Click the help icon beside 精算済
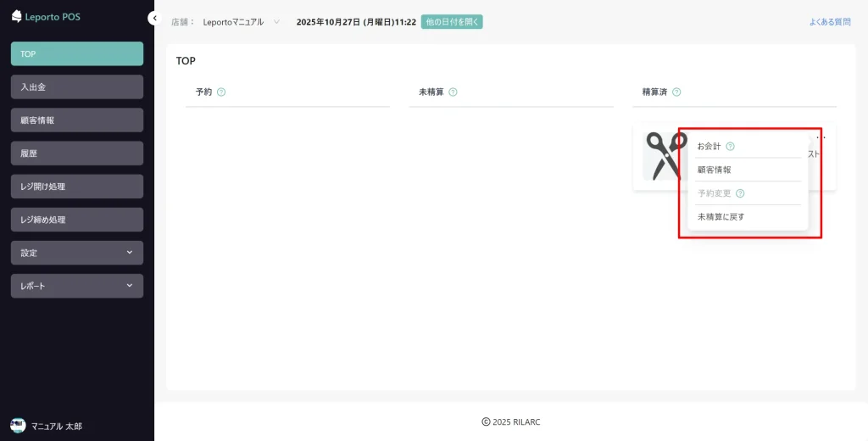The image size is (868, 441). (676, 92)
